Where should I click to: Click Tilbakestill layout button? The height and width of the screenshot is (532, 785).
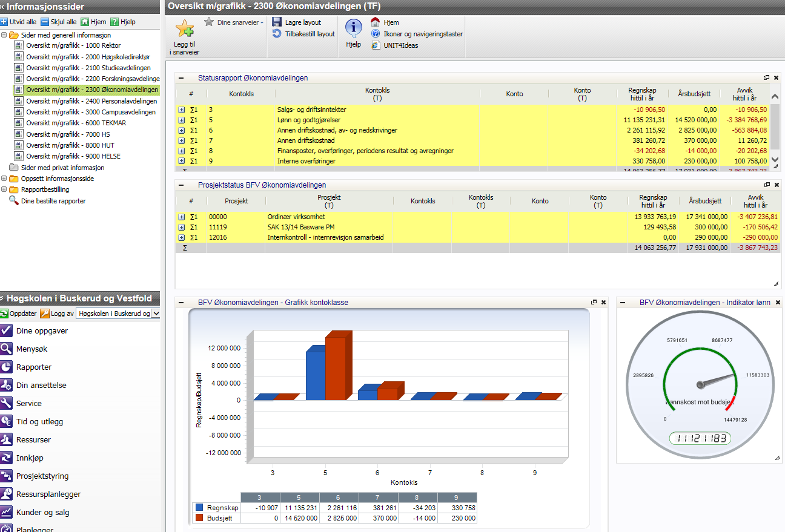click(303, 34)
